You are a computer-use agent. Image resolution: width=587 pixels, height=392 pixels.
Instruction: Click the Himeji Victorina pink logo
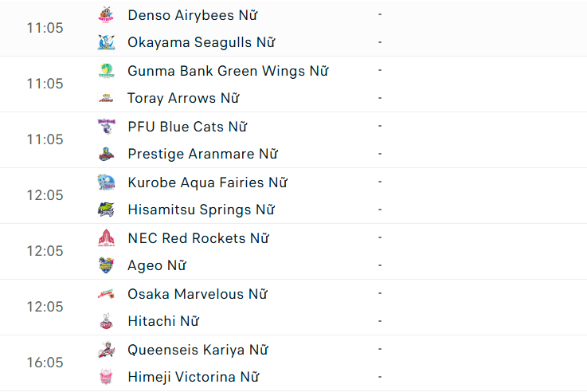coord(106,377)
